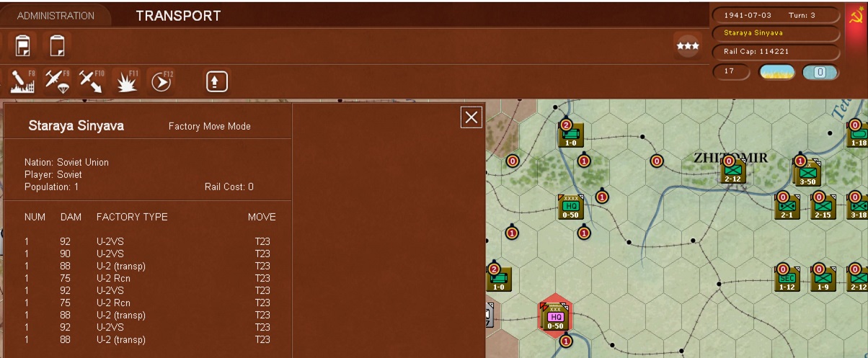Click the NUM column header

[x=35, y=217]
